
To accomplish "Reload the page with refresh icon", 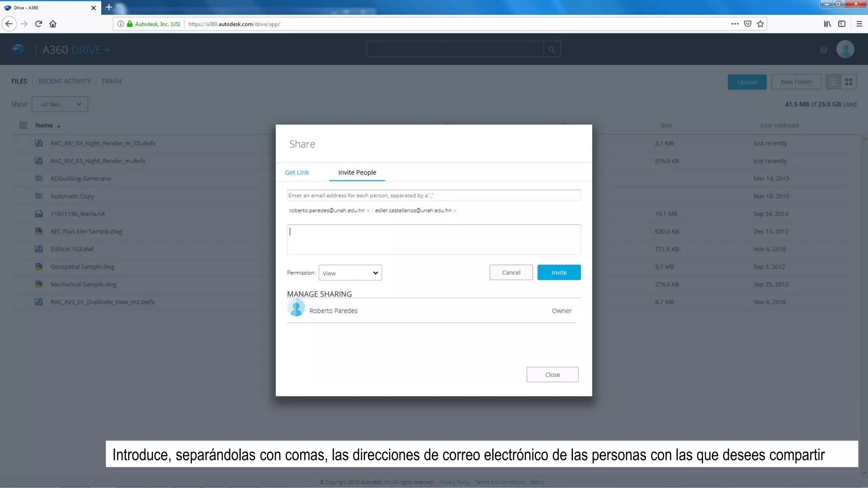I will [39, 24].
